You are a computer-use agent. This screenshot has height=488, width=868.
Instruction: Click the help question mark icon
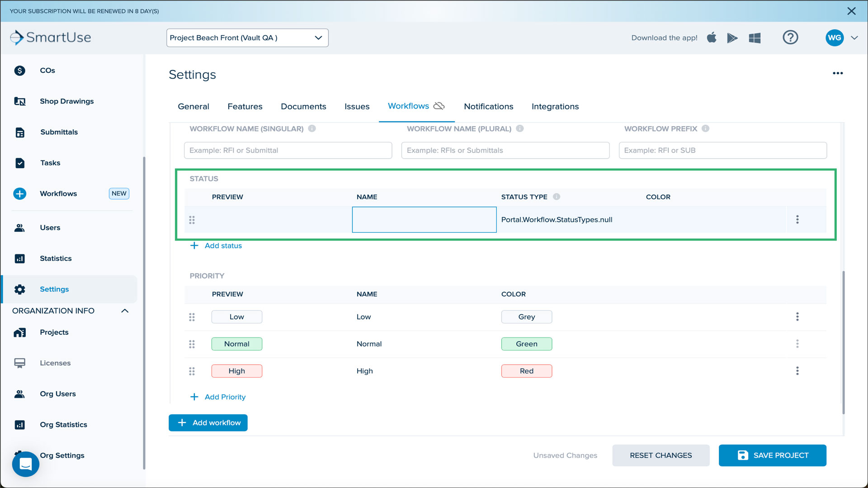[790, 38]
